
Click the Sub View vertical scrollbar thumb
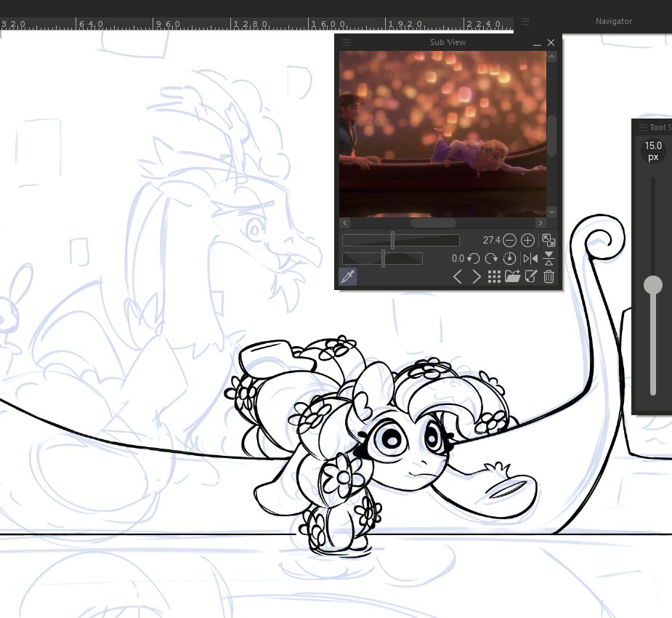[552, 135]
